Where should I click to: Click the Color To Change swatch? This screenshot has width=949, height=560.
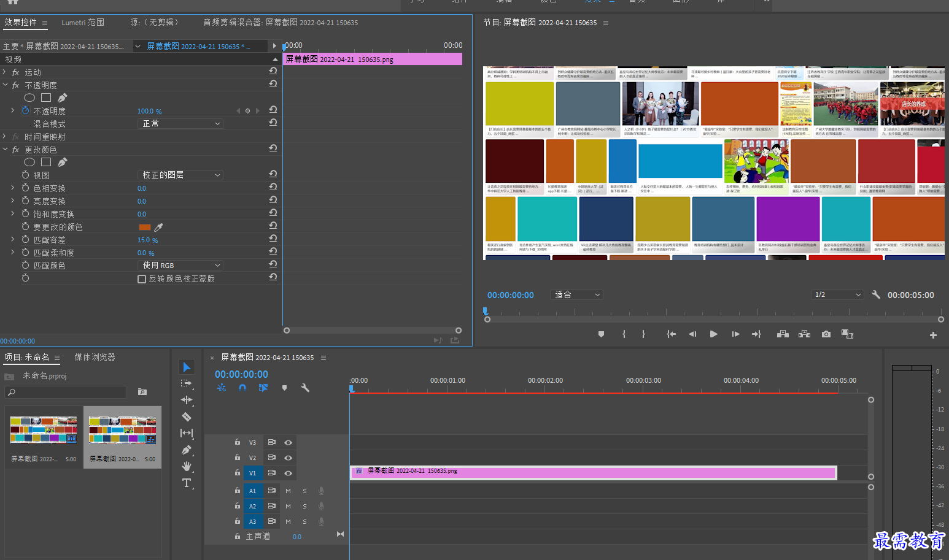(x=145, y=227)
